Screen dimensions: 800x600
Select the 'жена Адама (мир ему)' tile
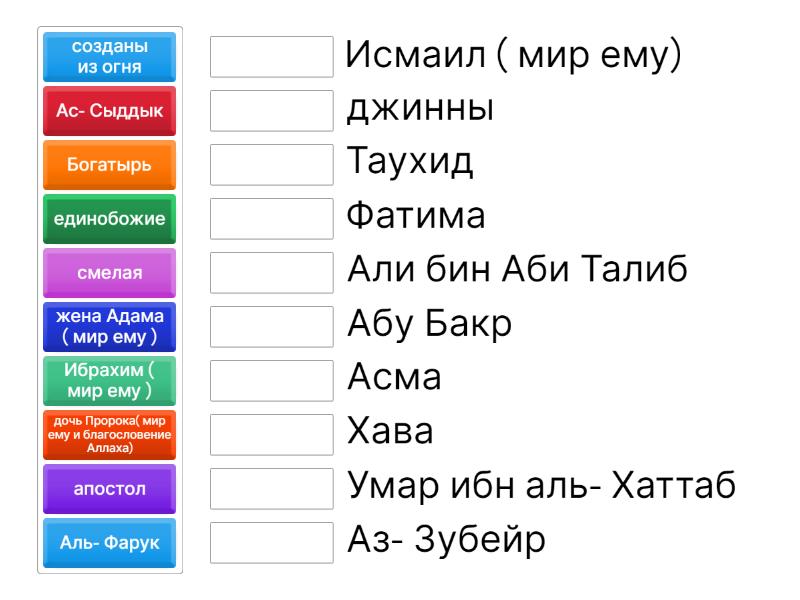click(x=110, y=327)
